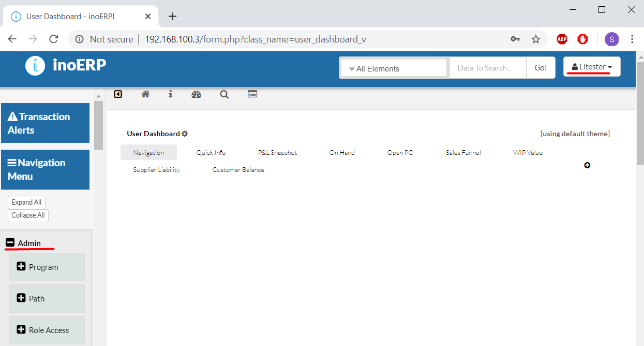Click the gear icon beside User Dashboard
644x346 pixels.
185,134
